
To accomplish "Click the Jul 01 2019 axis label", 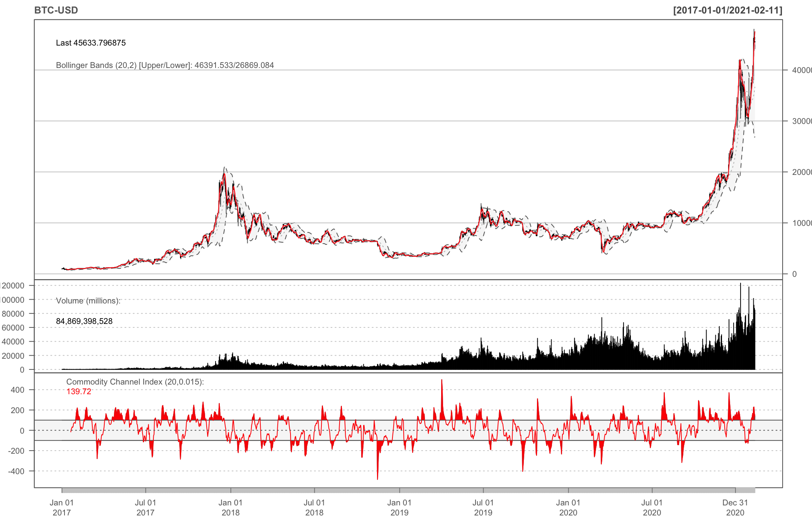I will point(483,507).
